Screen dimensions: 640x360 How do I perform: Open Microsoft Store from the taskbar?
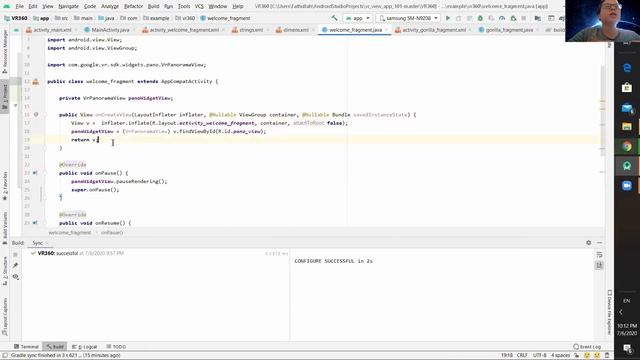coord(627,87)
